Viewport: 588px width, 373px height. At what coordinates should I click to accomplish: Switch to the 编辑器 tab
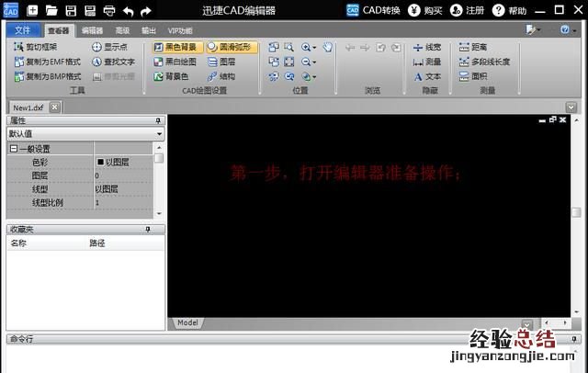tap(92, 30)
